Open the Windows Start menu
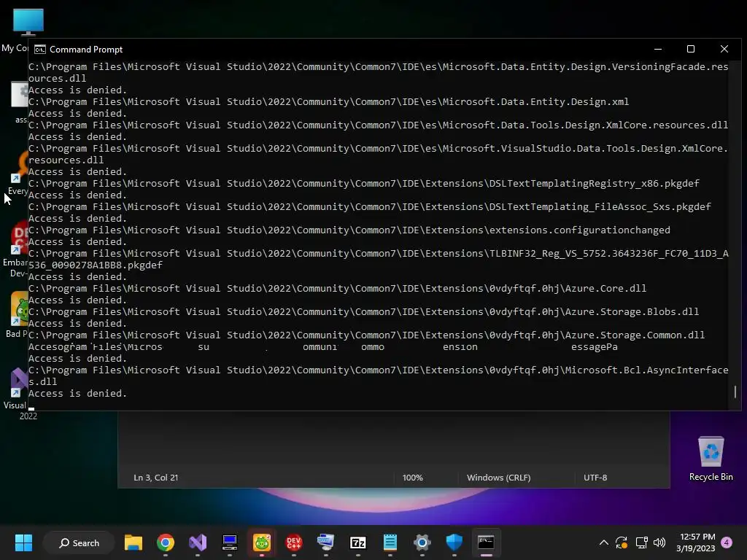747x560 pixels. (x=23, y=542)
